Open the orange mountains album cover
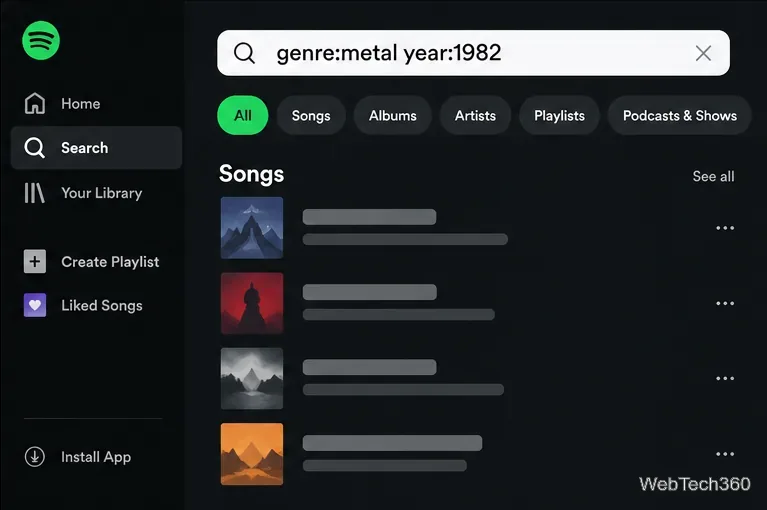This screenshot has height=510, width=767. coord(252,454)
